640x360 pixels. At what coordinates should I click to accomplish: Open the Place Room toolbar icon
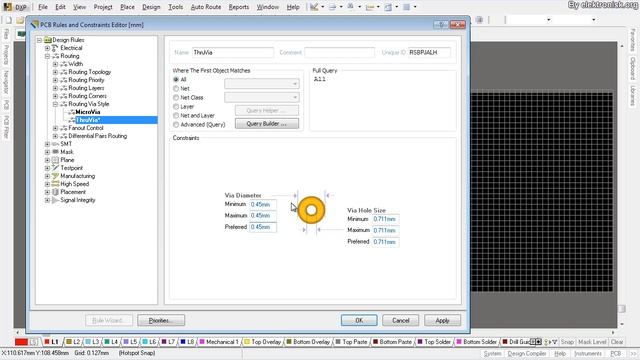[x=388, y=7]
